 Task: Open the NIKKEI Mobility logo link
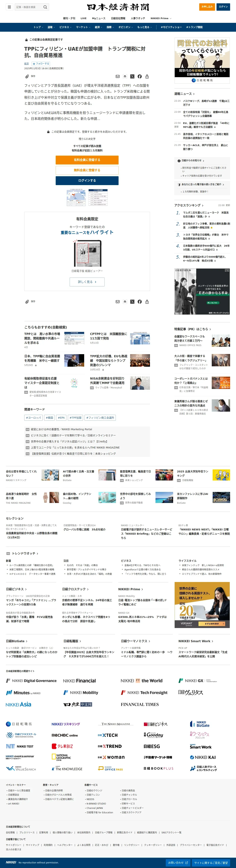point(81,692)
